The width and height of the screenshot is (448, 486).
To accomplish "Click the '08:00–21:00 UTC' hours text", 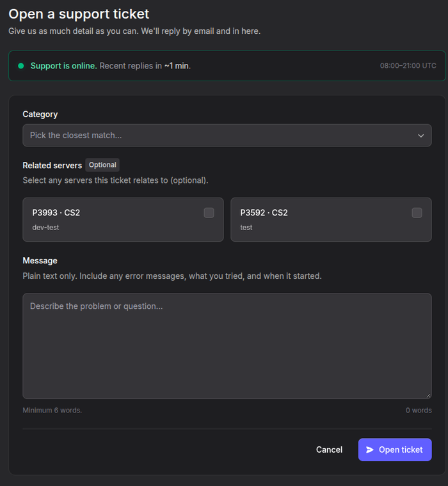I will (x=408, y=66).
